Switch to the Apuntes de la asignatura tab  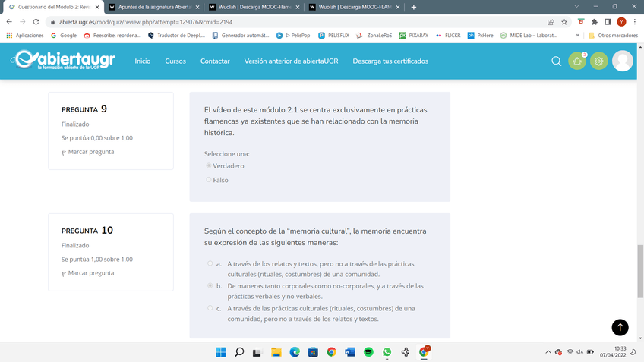tap(150, 7)
